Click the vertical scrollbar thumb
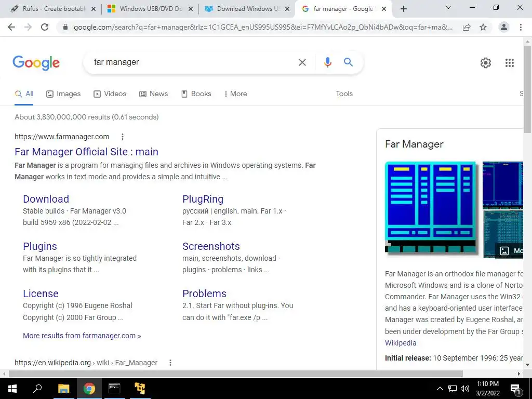Image resolution: width=532 pixels, height=399 pixels. pyautogui.click(x=527, y=88)
